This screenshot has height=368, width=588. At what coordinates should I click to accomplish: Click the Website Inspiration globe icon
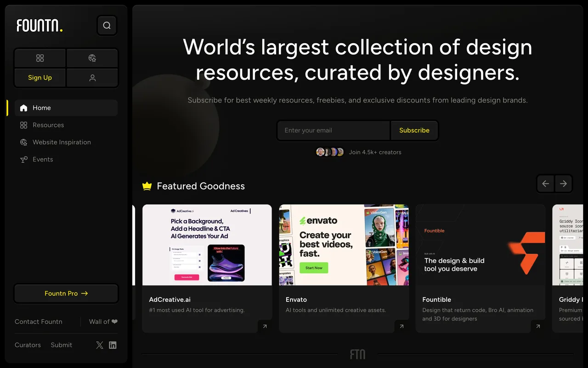24,142
